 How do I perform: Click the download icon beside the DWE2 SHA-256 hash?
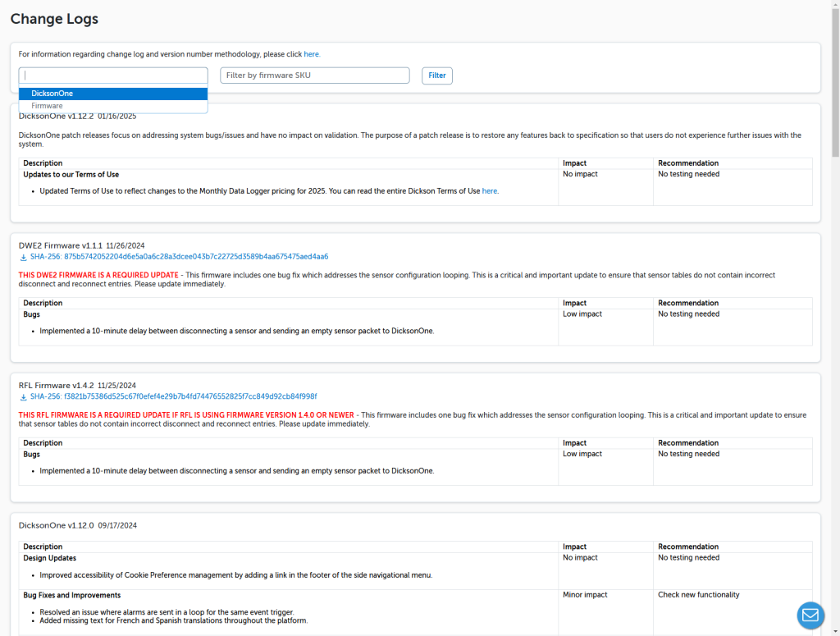pos(23,257)
